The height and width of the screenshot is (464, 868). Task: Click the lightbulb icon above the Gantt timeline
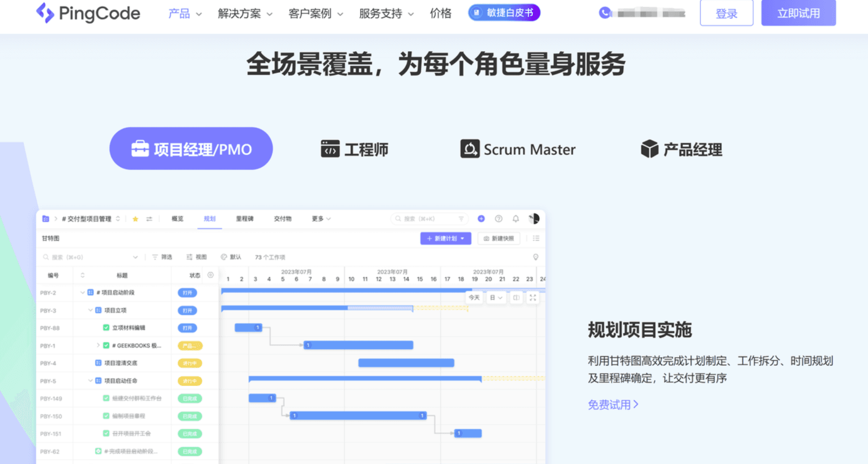(x=535, y=257)
